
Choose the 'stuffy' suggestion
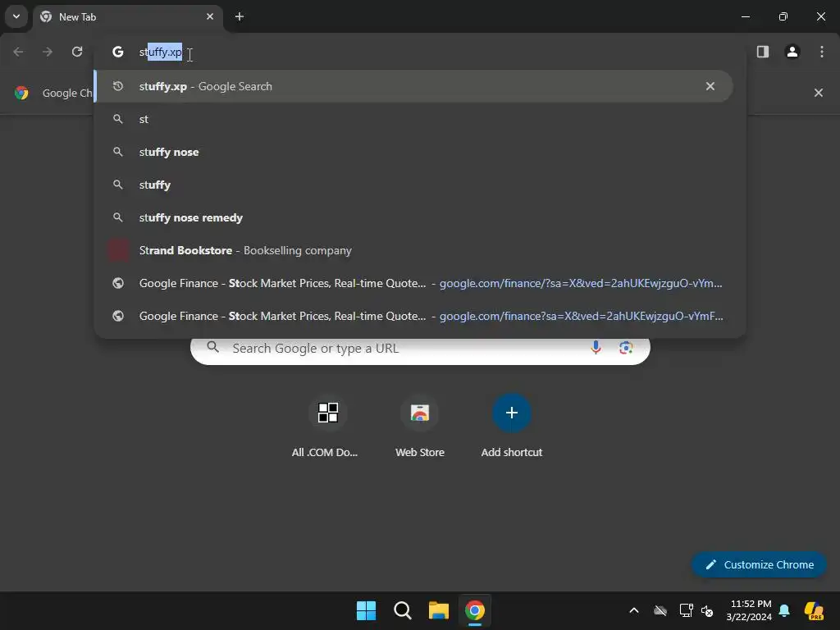[420, 185]
